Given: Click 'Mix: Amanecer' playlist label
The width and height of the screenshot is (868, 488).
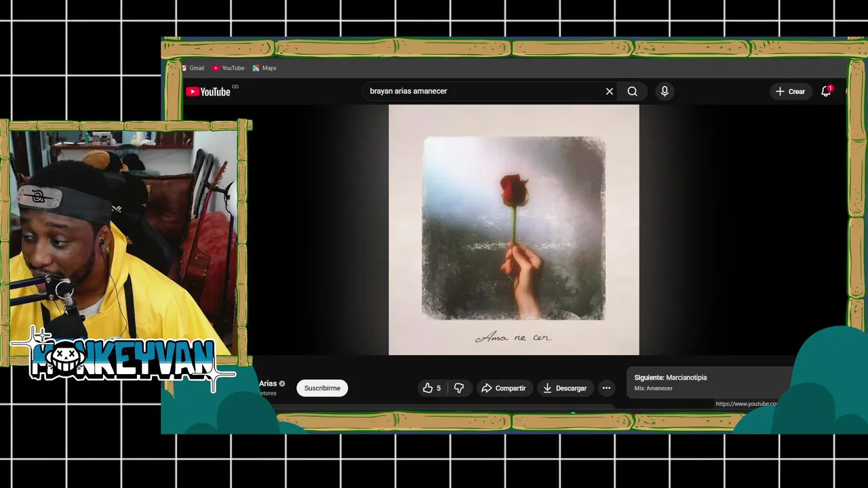Looking at the screenshot, I should point(654,388).
